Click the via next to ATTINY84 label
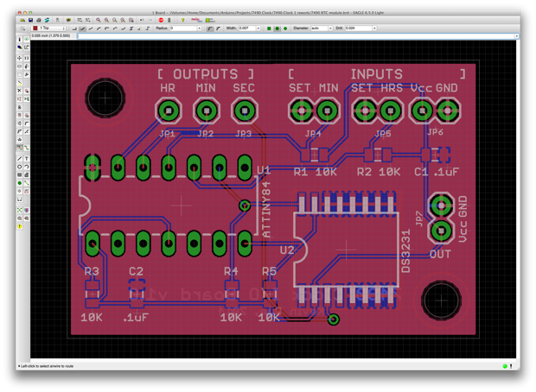 245,205
